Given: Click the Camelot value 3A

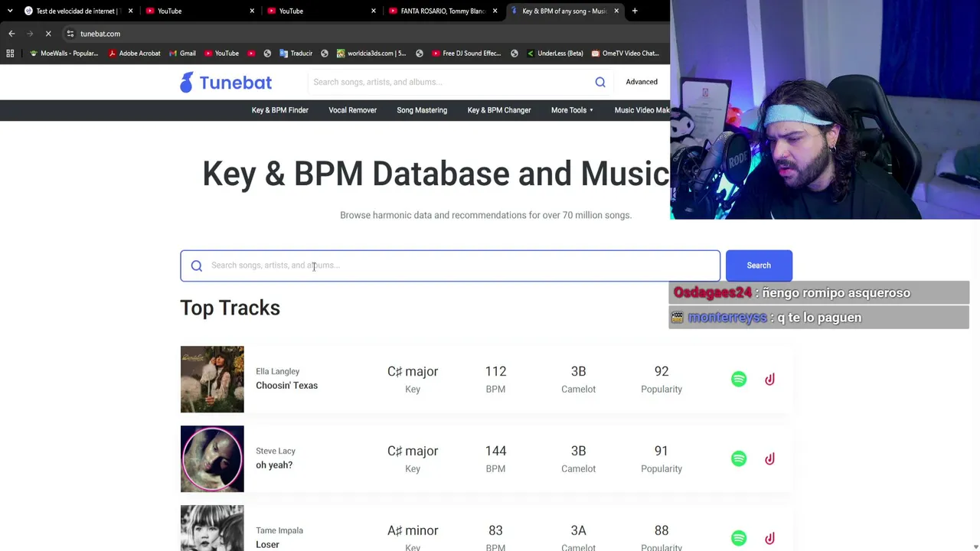Looking at the screenshot, I should (578, 530).
